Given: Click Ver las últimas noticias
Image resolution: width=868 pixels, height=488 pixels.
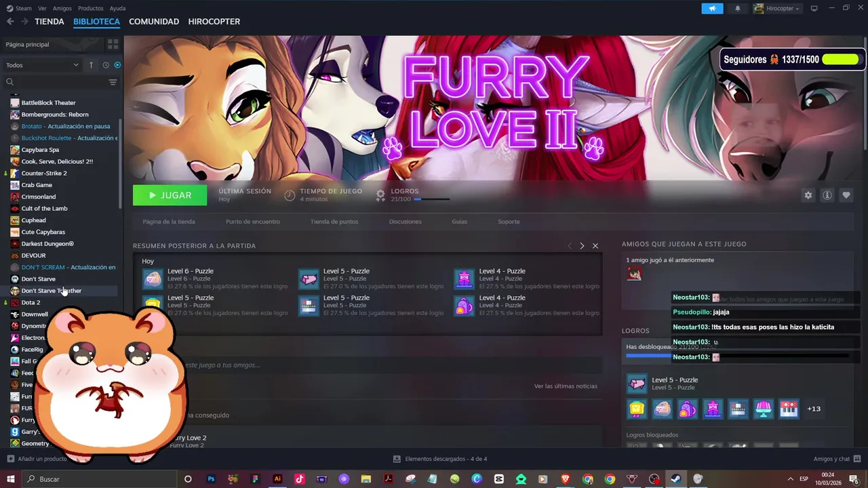Looking at the screenshot, I should pos(566,386).
